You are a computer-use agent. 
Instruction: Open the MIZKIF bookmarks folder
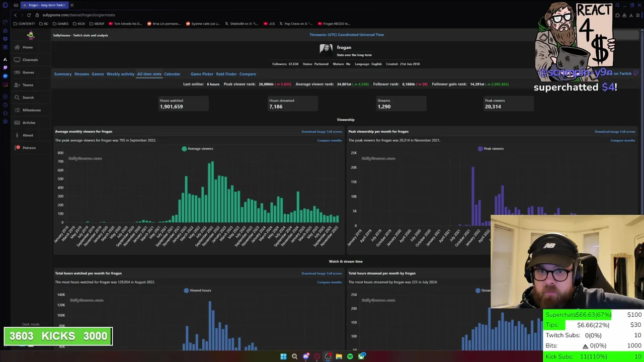point(97,24)
